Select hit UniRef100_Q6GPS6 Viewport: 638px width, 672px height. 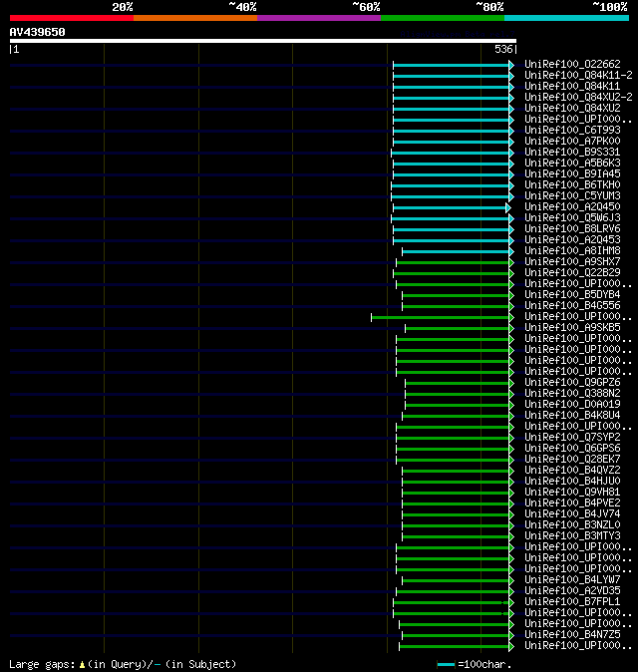572,449
